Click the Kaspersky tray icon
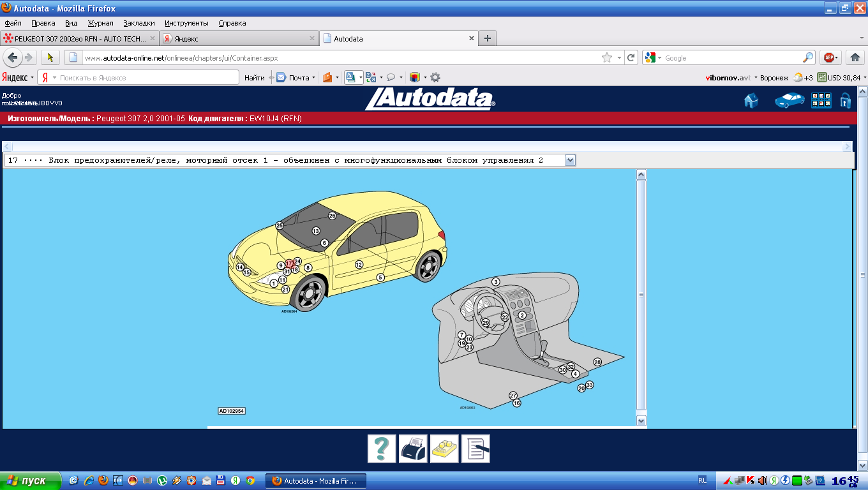Screen dimensions: 868x490 tap(751, 480)
